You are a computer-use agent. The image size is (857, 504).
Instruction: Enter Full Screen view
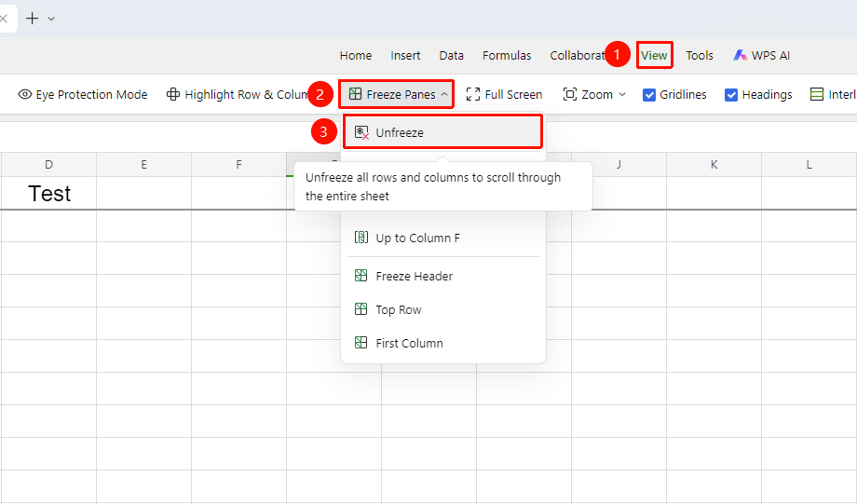tap(504, 95)
